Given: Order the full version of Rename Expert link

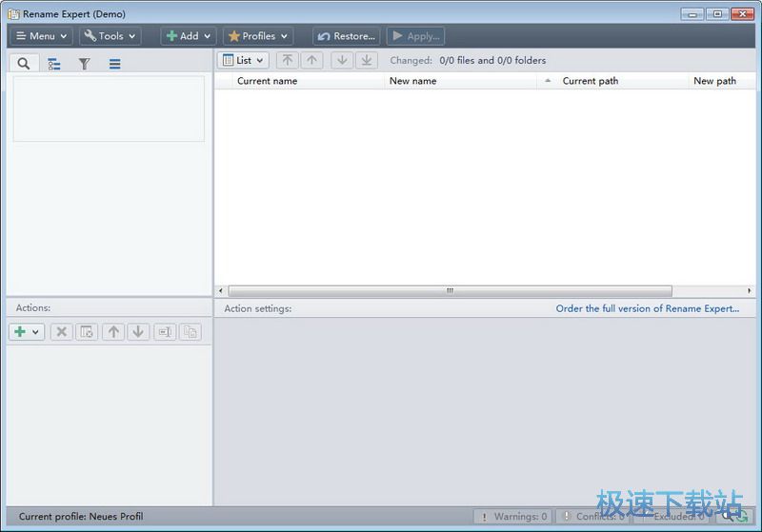Looking at the screenshot, I should point(647,308).
